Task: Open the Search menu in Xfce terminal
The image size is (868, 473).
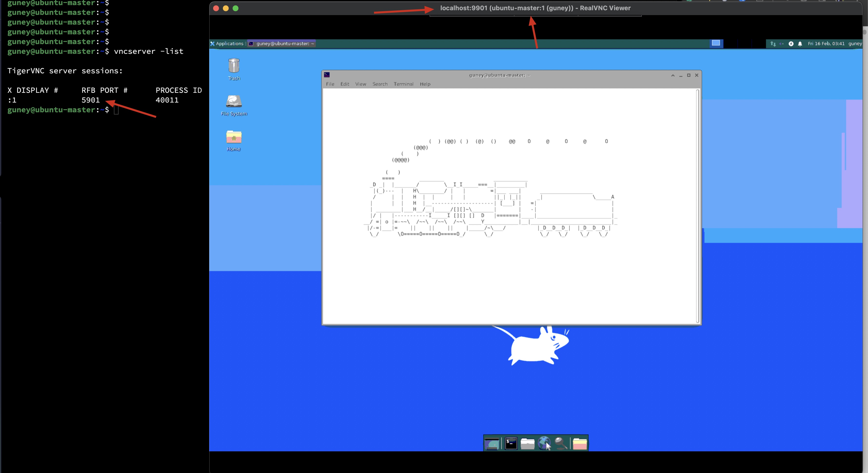Action: 380,84
